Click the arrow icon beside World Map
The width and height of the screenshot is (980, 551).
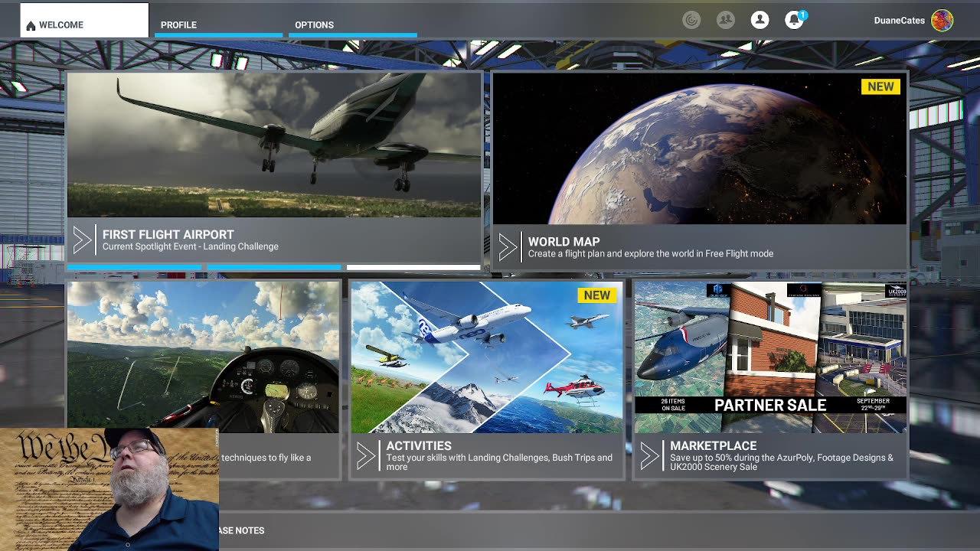(508, 247)
